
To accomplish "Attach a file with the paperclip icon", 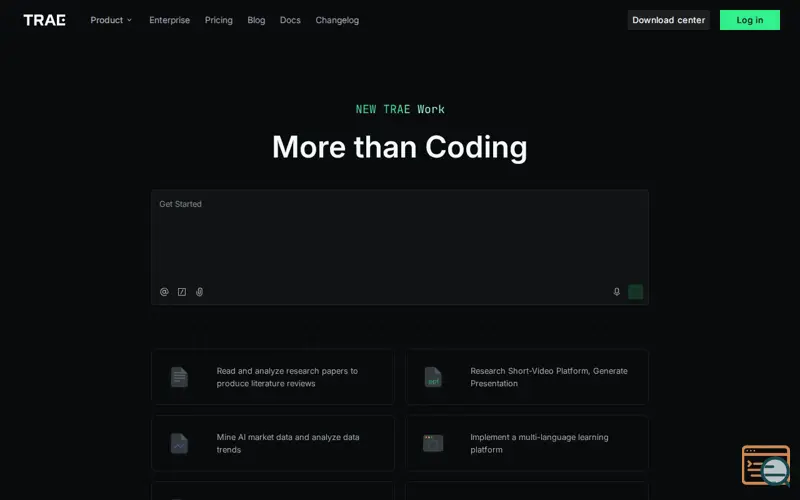I will 199,292.
